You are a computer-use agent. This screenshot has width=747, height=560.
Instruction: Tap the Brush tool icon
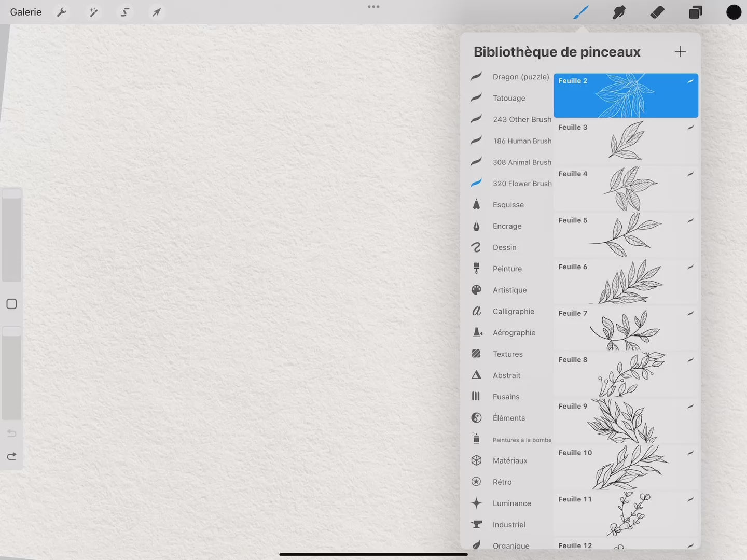580,12
